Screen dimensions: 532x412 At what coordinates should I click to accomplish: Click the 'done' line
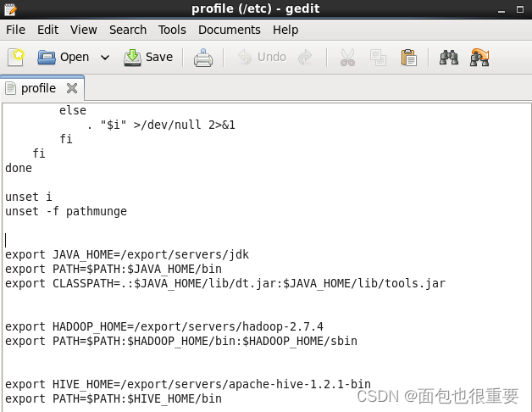[x=19, y=168]
